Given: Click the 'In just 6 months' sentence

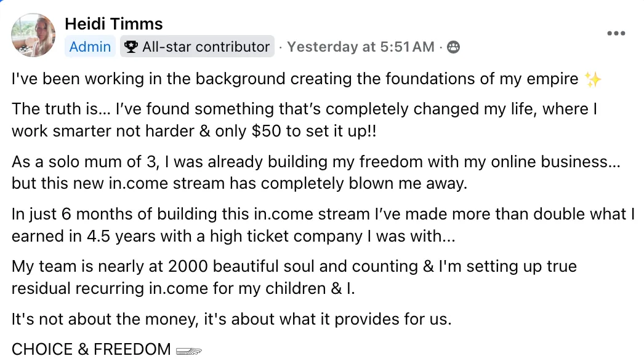Looking at the screenshot, I should (323, 225).
